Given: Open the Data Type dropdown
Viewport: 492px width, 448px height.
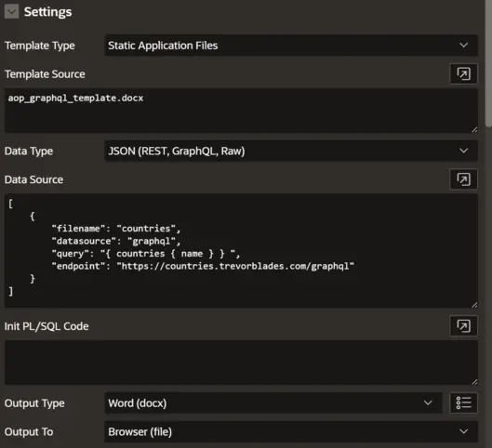Looking at the screenshot, I should pyautogui.click(x=291, y=152).
